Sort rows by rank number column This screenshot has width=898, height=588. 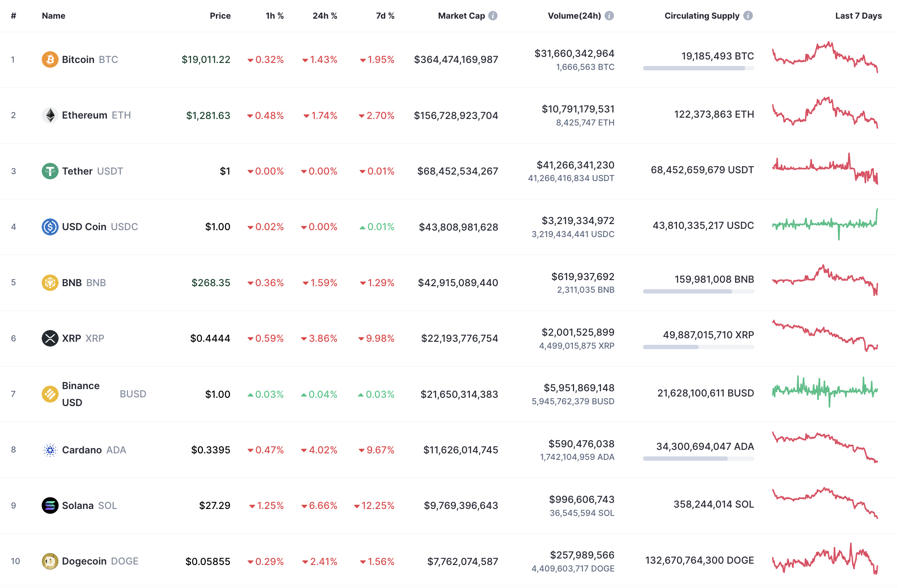(13, 15)
